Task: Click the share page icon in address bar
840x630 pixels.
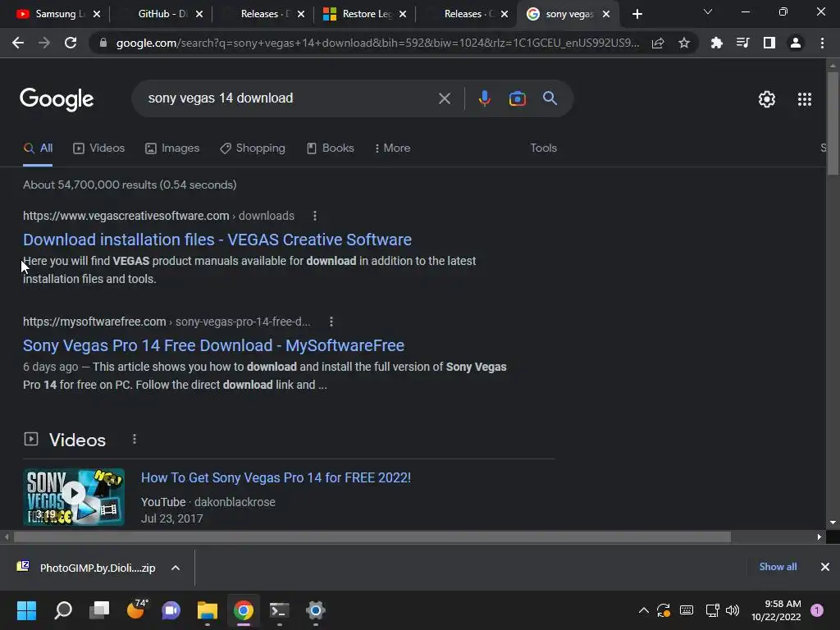Action: [658, 43]
